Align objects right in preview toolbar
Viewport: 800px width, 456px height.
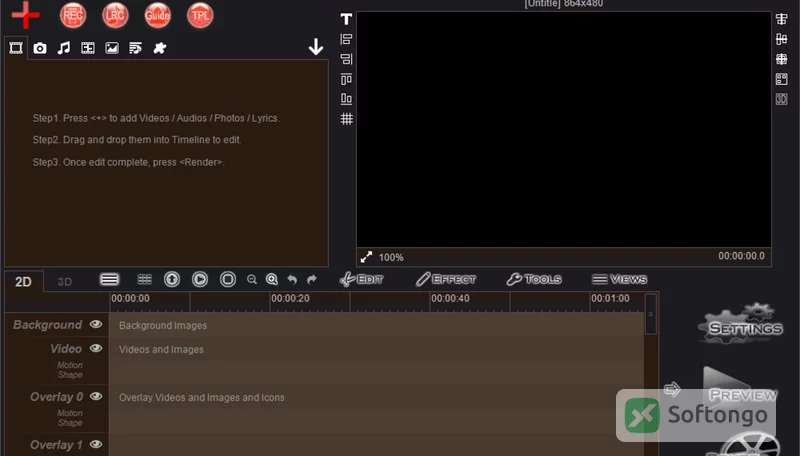346,59
